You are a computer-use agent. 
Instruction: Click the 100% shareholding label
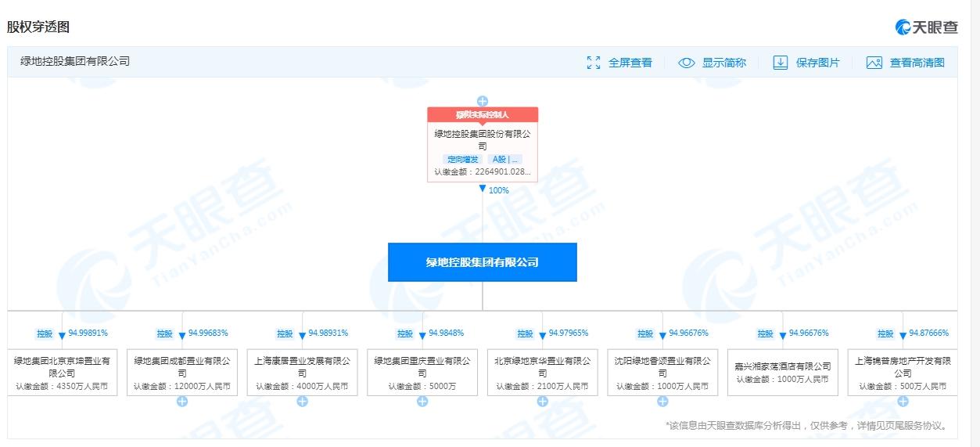(499, 190)
